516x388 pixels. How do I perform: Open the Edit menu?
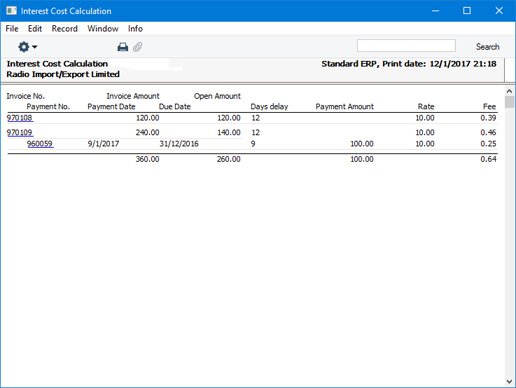35,29
